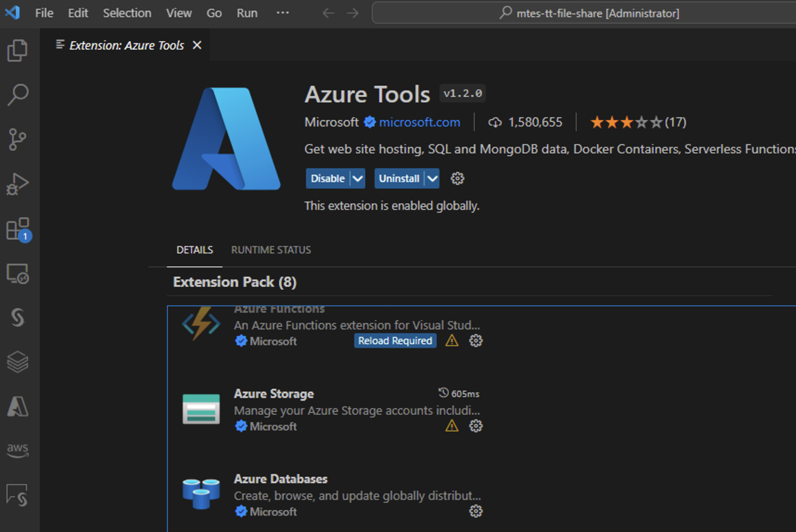Click Reload Required for Azure Functions

395,340
